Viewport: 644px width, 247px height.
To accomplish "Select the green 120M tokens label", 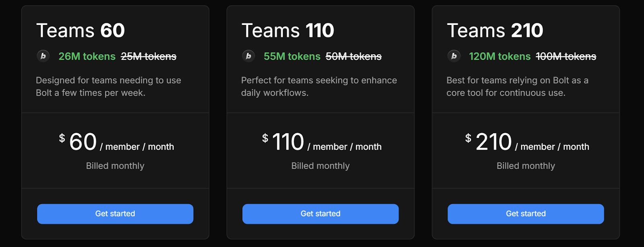I will click(500, 56).
